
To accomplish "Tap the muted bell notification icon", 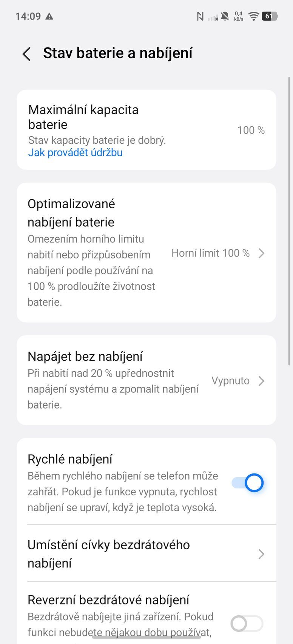I will 225,16.
